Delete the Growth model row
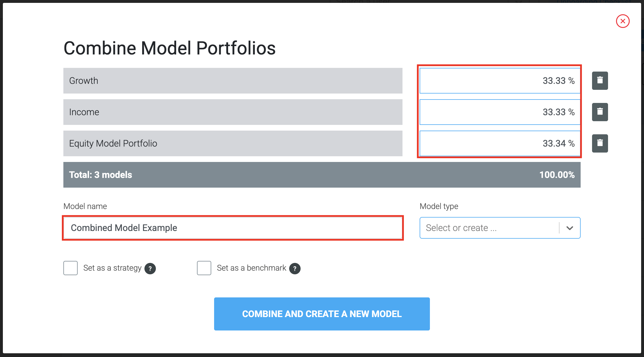The height and width of the screenshot is (357, 644). point(600,81)
